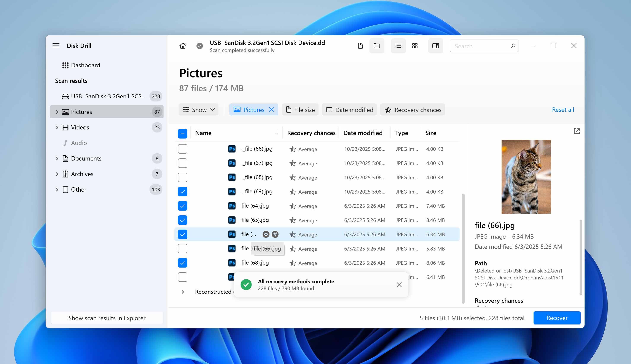Image resolution: width=631 pixels, height=364 pixels.
Task: Click the hash hex-view icon on the highlighted row
Action: pos(275,234)
